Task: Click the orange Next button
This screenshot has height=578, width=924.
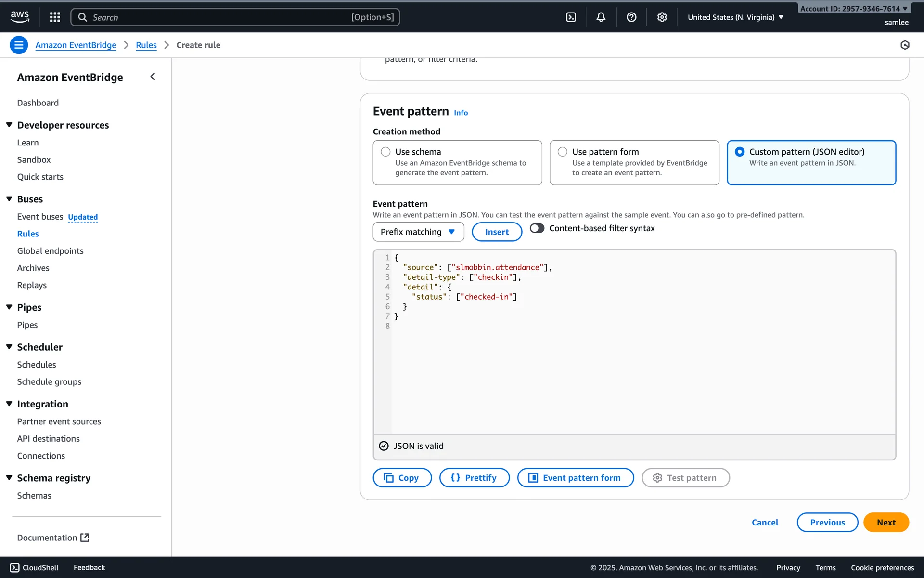Action: [x=885, y=523]
